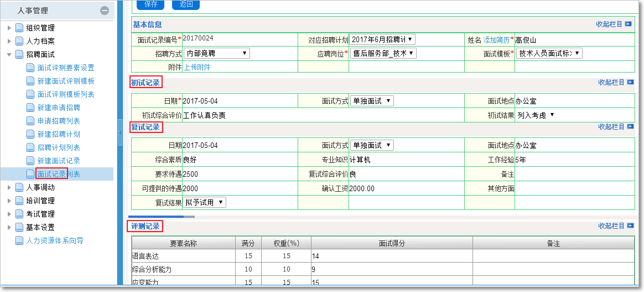Click the page icon beside 面试评测要素设置
This screenshot has height=292, width=644.
point(30,68)
